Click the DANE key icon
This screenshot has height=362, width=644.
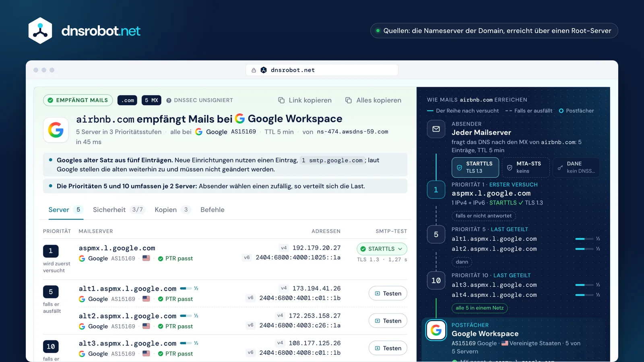coord(560,167)
